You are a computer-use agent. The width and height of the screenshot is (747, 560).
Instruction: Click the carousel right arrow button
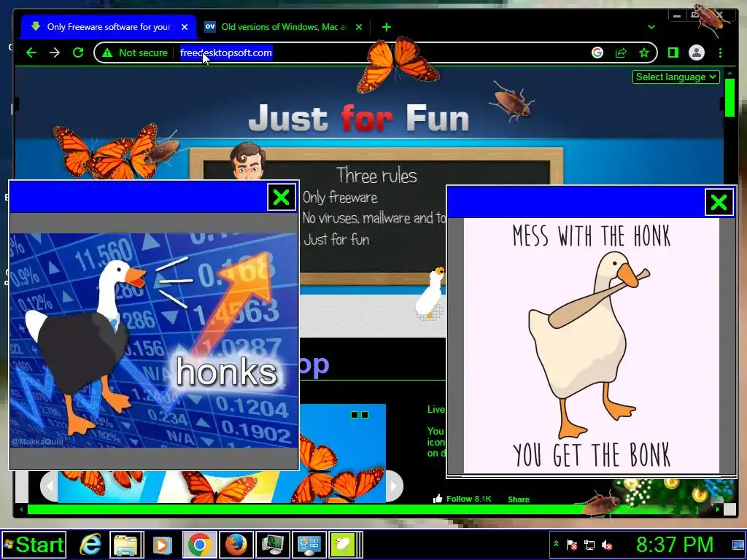point(394,486)
